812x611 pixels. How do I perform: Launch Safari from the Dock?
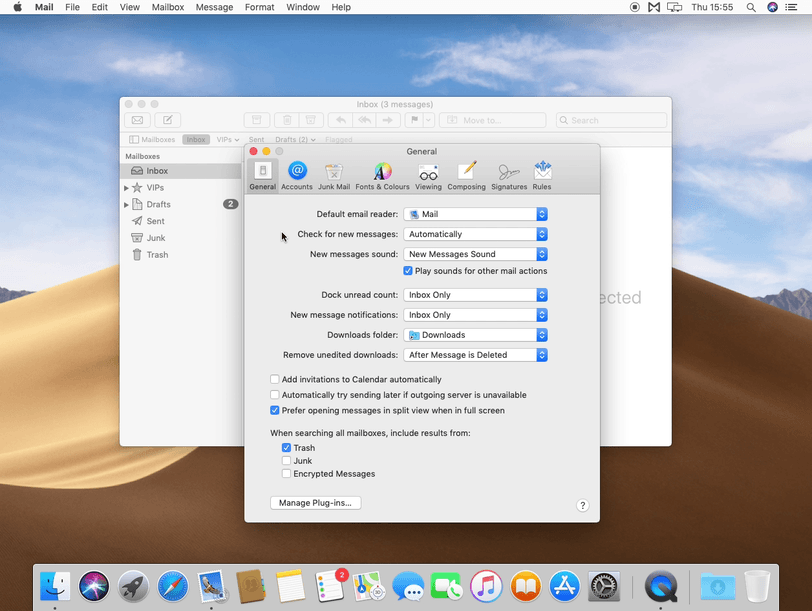pyautogui.click(x=172, y=586)
